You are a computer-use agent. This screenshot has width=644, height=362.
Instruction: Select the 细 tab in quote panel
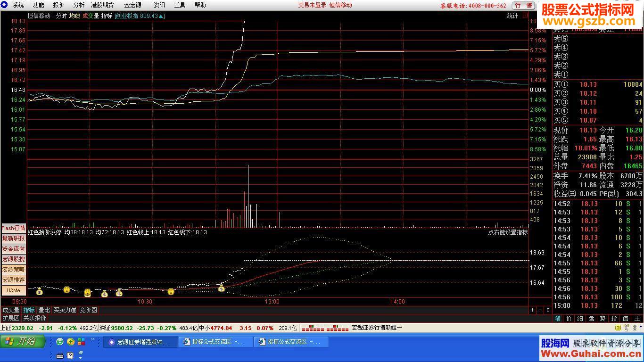(x=580, y=319)
